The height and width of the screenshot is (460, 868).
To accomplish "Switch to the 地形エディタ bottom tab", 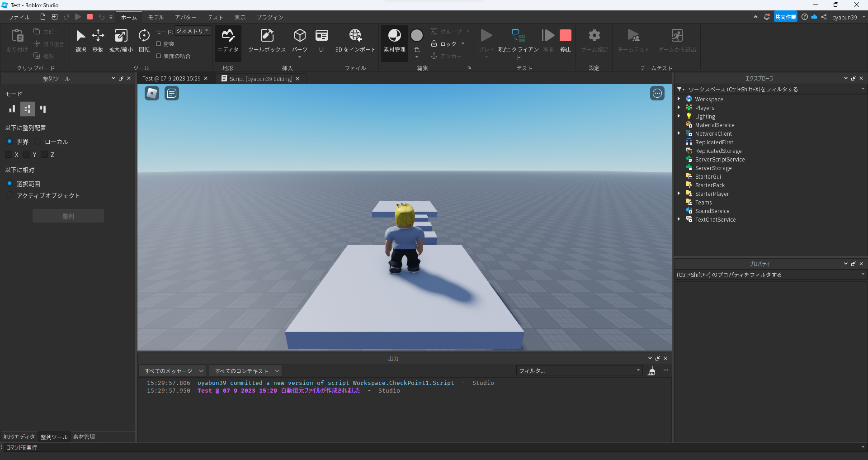I will pyautogui.click(x=19, y=437).
